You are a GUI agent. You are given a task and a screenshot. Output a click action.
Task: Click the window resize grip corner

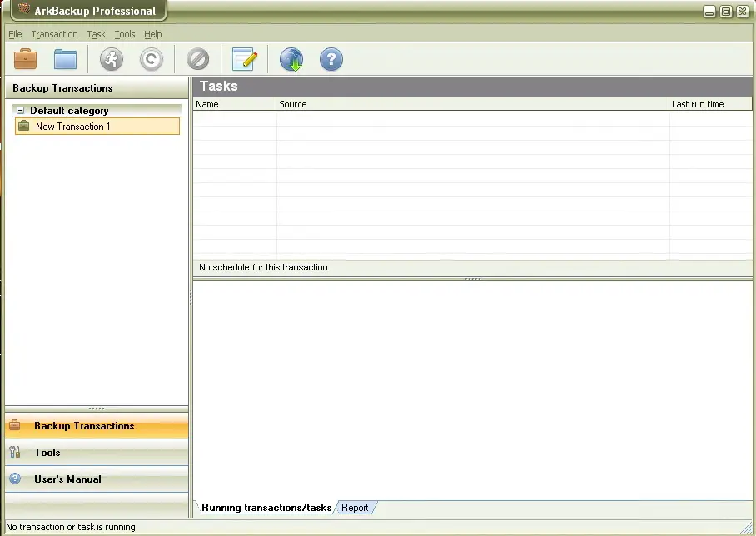tap(746, 527)
